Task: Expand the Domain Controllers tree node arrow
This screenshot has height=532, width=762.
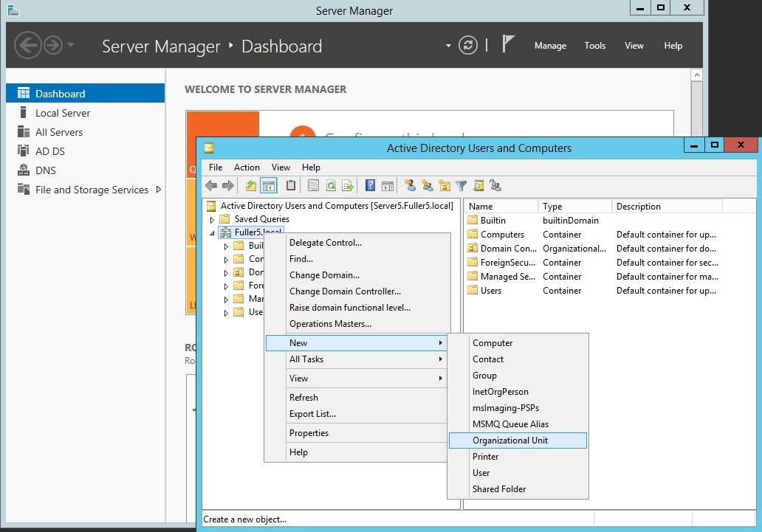Action: tap(226, 274)
